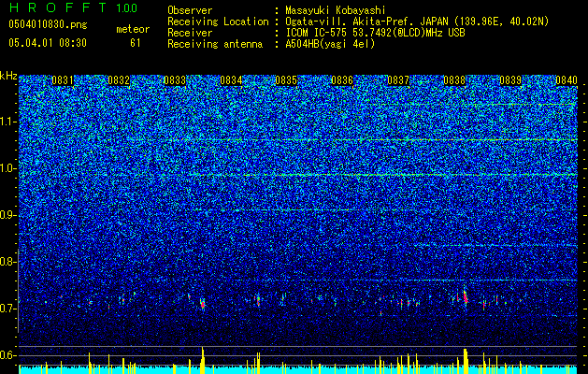Image resolution: width=588 pixels, height=374 pixels.
Task: Click the Ogata-vill. Akita-Pref. JAPAN location text
Action: click(417, 22)
